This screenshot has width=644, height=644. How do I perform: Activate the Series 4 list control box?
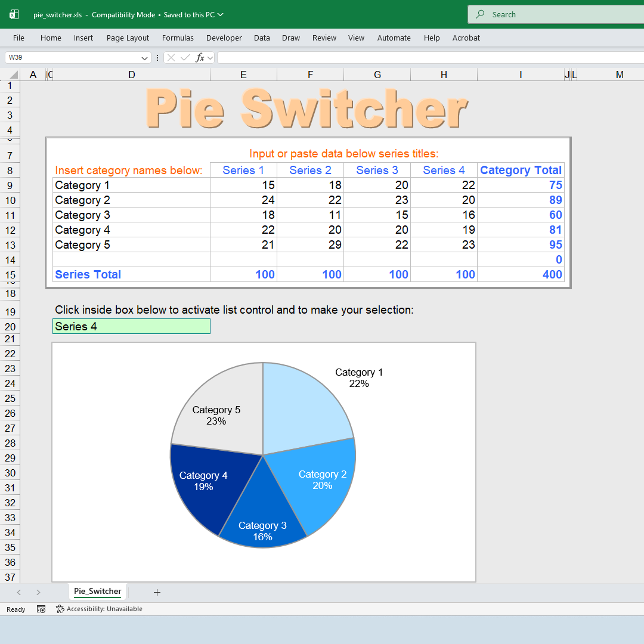(131, 326)
